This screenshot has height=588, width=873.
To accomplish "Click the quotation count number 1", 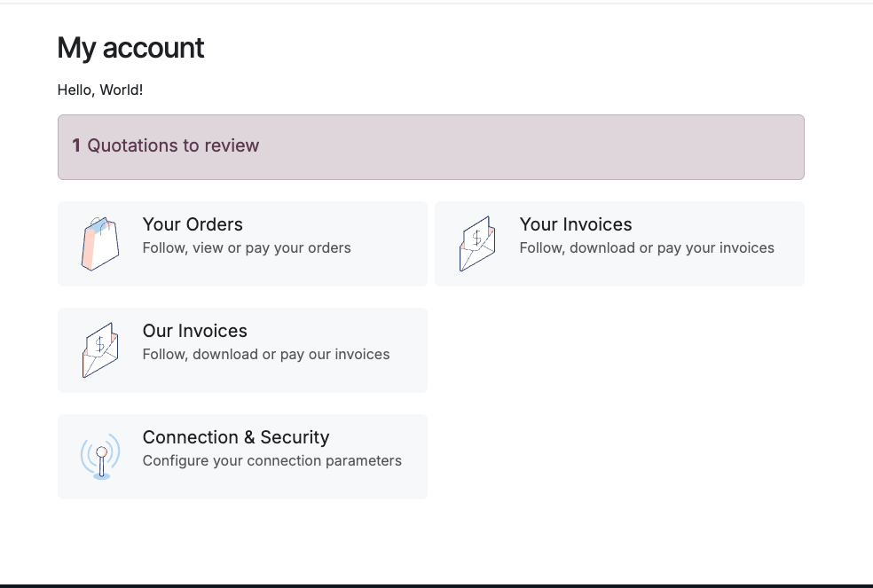I will pyautogui.click(x=76, y=145).
